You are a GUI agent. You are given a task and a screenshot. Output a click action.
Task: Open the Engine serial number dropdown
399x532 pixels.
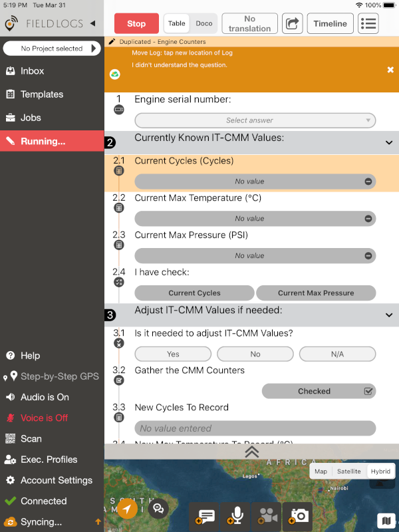255,120
